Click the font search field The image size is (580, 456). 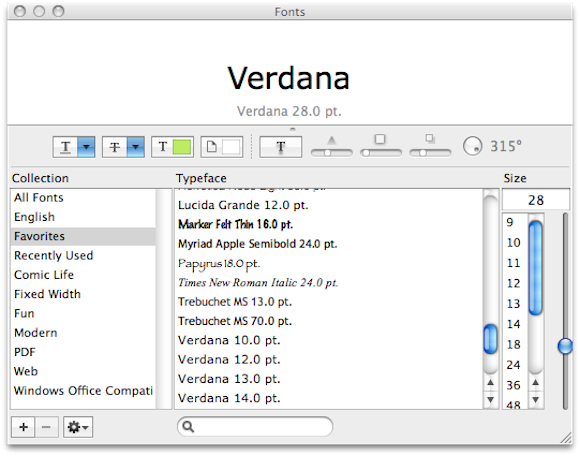point(255,426)
